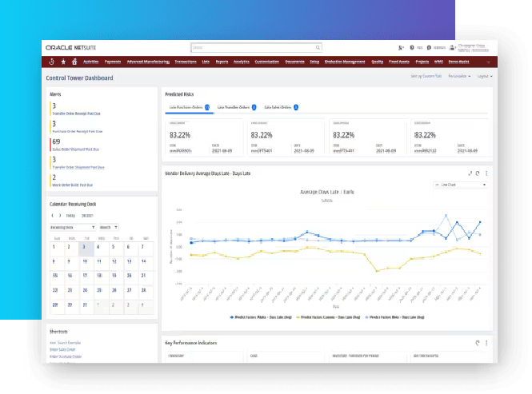Go to Home via house icon
The width and height of the screenshot is (532, 394).
click(74, 61)
